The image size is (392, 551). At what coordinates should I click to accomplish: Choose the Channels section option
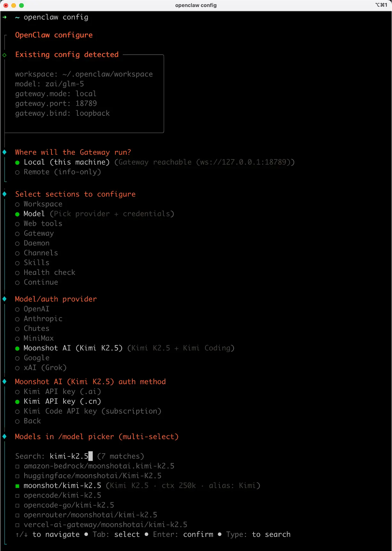36,253
